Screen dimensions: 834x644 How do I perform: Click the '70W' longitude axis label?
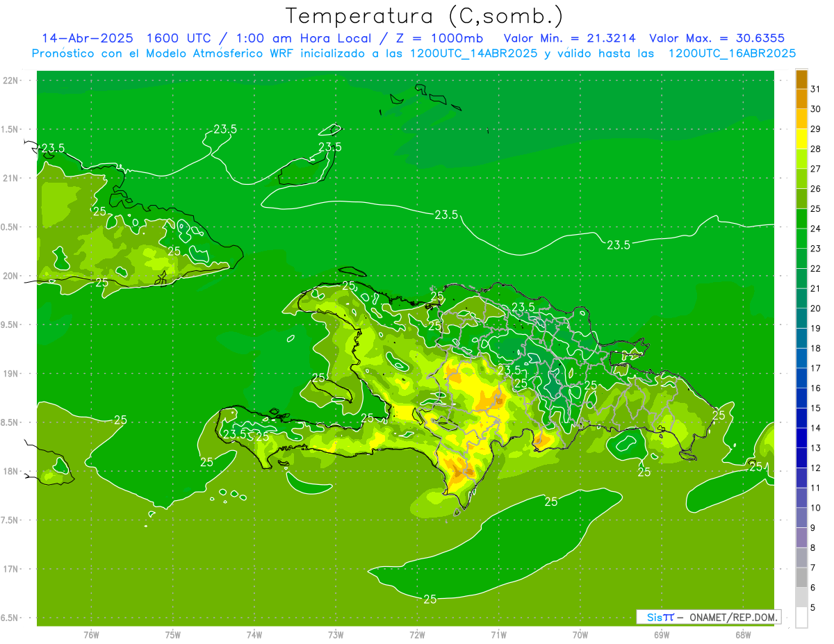click(x=580, y=635)
